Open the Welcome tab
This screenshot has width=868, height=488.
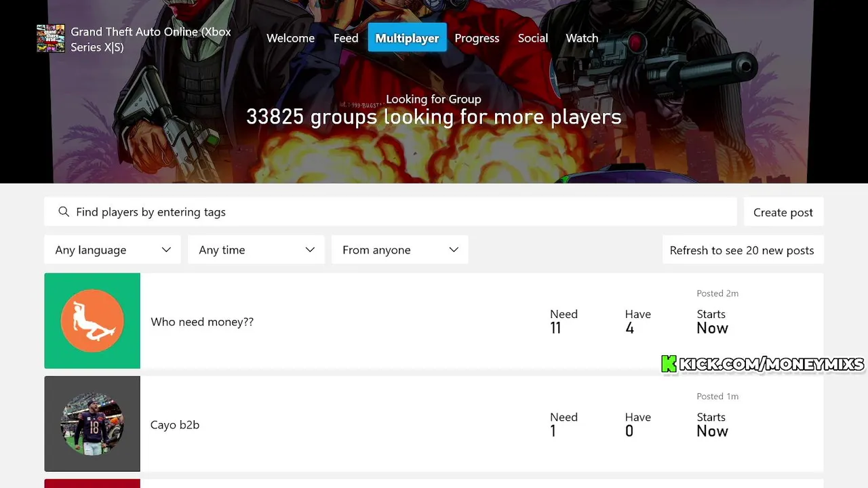(x=290, y=38)
